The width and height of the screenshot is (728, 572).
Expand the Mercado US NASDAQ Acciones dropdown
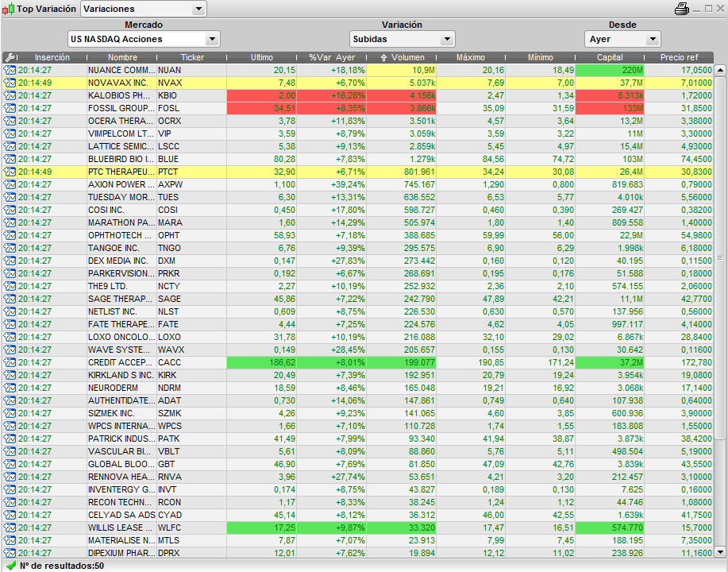(x=144, y=39)
